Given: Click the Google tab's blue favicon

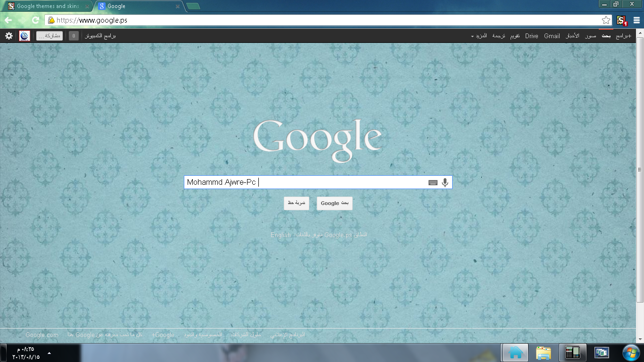Looking at the screenshot, I should pyautogui.click(x=101, y=6).
